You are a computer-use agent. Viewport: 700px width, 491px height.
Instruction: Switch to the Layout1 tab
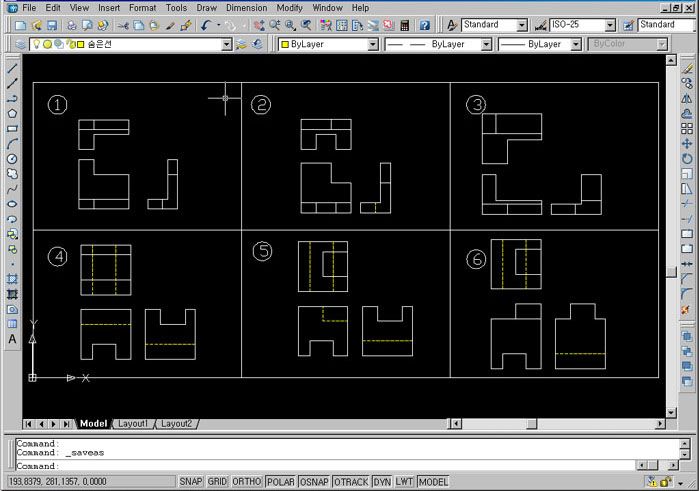(133, 424)
